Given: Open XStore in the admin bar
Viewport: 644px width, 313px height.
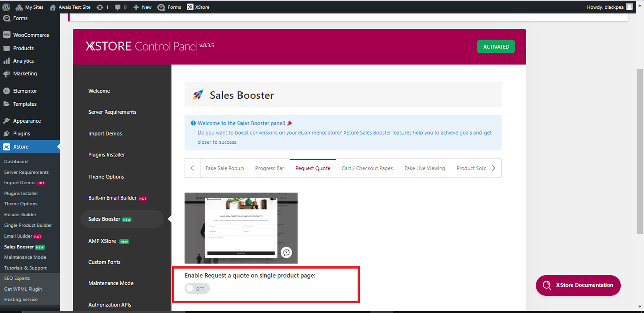Looking at the screenshot, I should [198, 7].
